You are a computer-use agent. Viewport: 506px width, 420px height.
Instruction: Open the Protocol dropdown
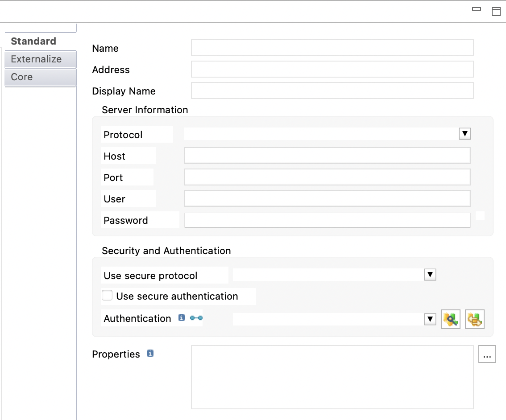(x=465, y=133)
